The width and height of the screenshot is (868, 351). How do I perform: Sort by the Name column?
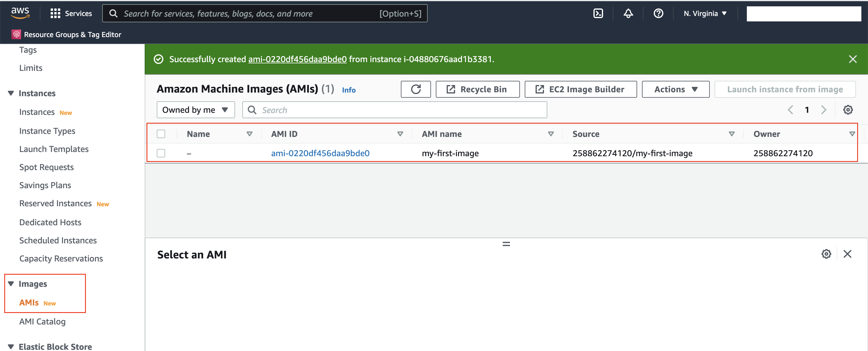click(x=249, y=134)
